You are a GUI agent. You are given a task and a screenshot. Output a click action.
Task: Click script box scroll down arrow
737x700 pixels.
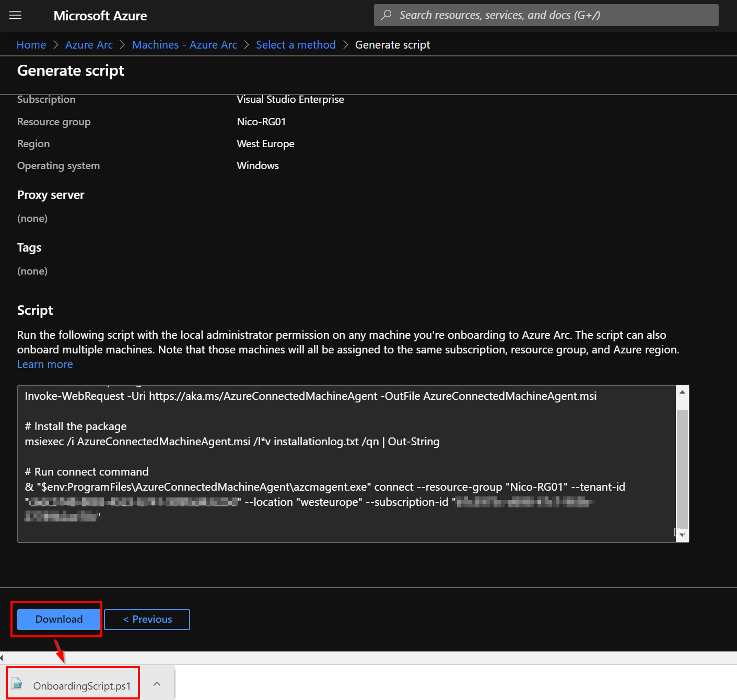click(x=682, y=535)
